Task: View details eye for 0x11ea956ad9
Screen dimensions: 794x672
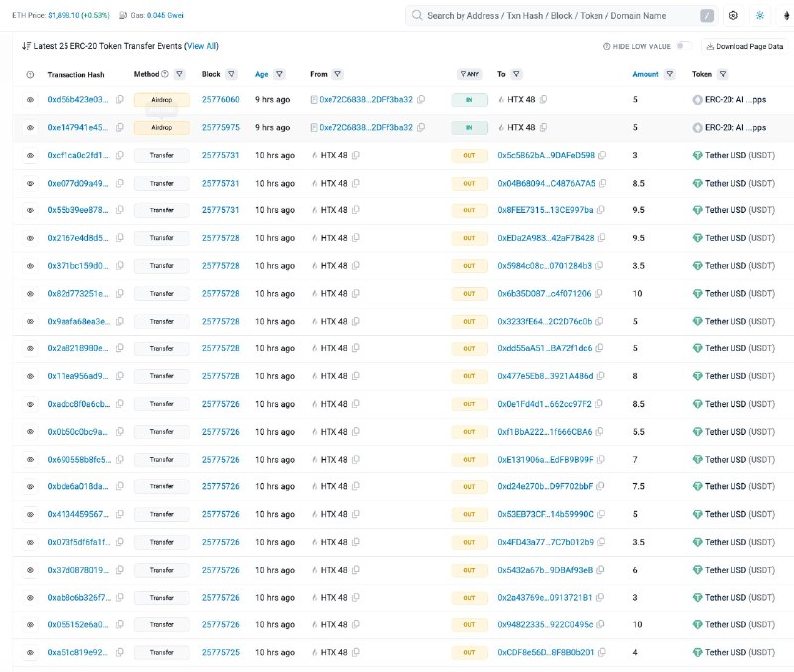Action: click(30, 376)
